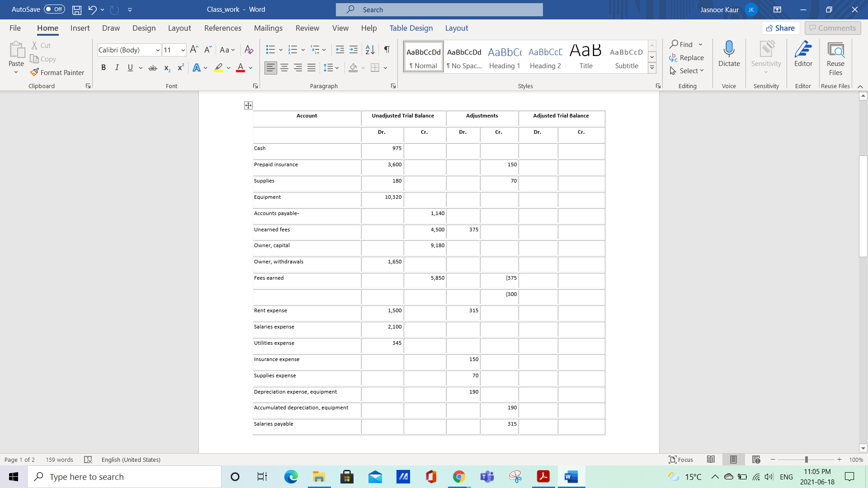Click the Subscript icon
This screenshot has width=868, height=488.
tap(166, 67)
